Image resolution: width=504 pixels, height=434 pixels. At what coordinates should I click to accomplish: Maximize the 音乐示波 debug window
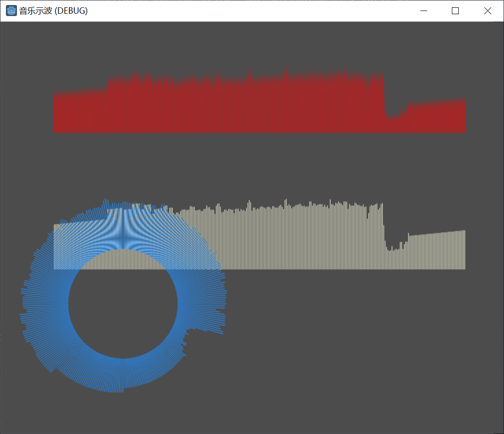coord(455,11)
